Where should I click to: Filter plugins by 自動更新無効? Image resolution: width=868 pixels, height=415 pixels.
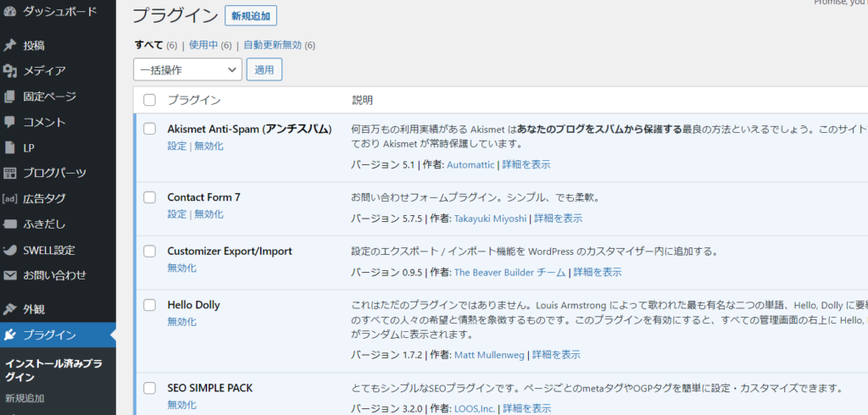pyautogui.click(x=272, y=45)
